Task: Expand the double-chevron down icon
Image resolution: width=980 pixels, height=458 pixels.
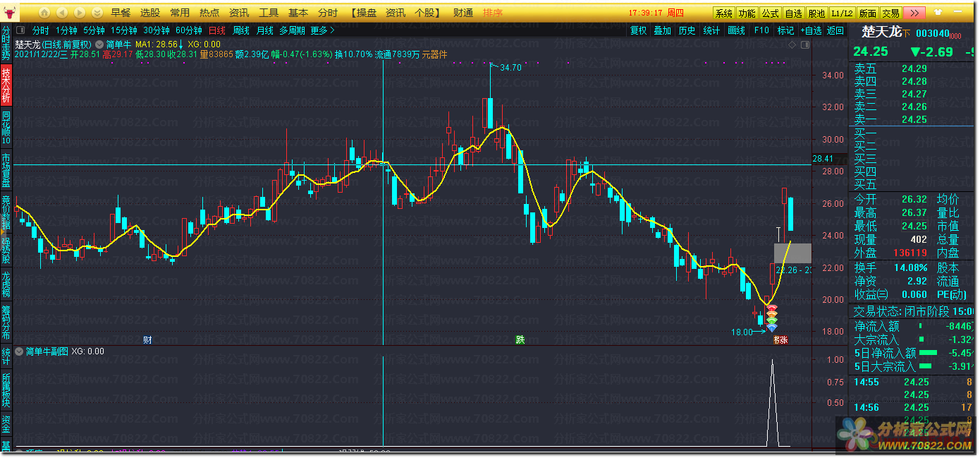Action: point(97,13)
